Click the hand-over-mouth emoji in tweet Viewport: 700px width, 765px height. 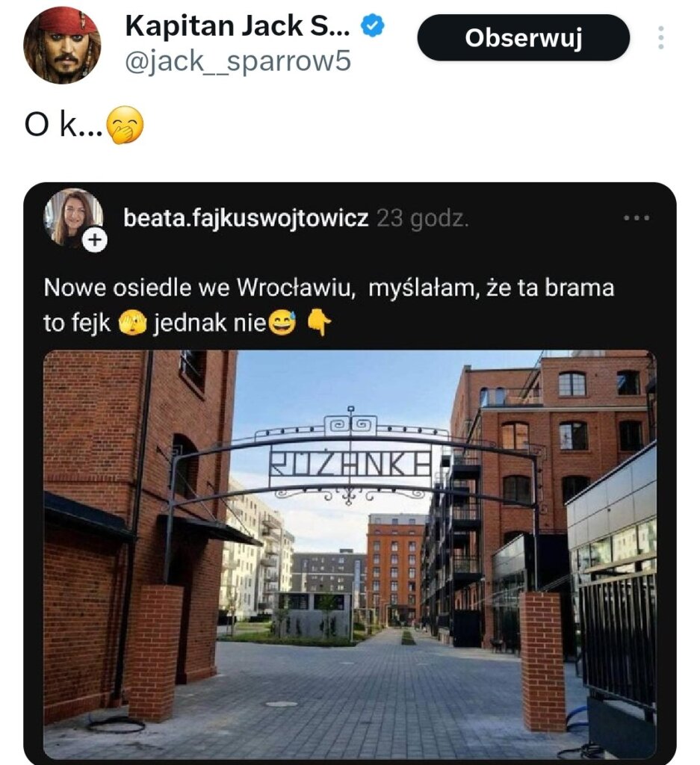pyautogui.click(x=125, y=125)
